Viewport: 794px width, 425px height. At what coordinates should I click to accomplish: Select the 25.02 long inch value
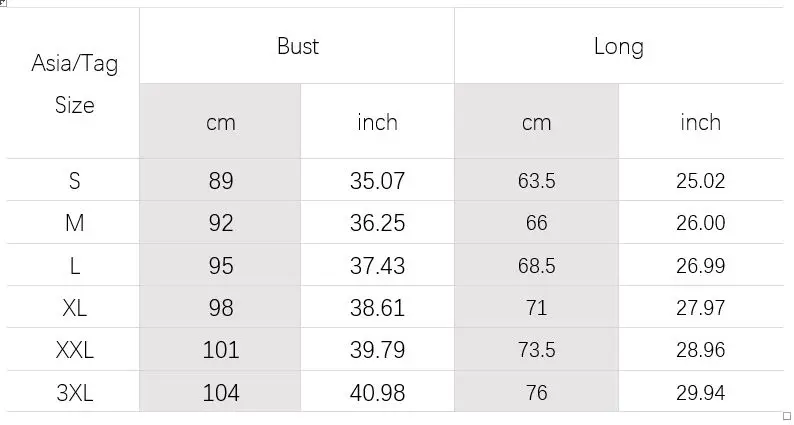click(x=701, y=180)
